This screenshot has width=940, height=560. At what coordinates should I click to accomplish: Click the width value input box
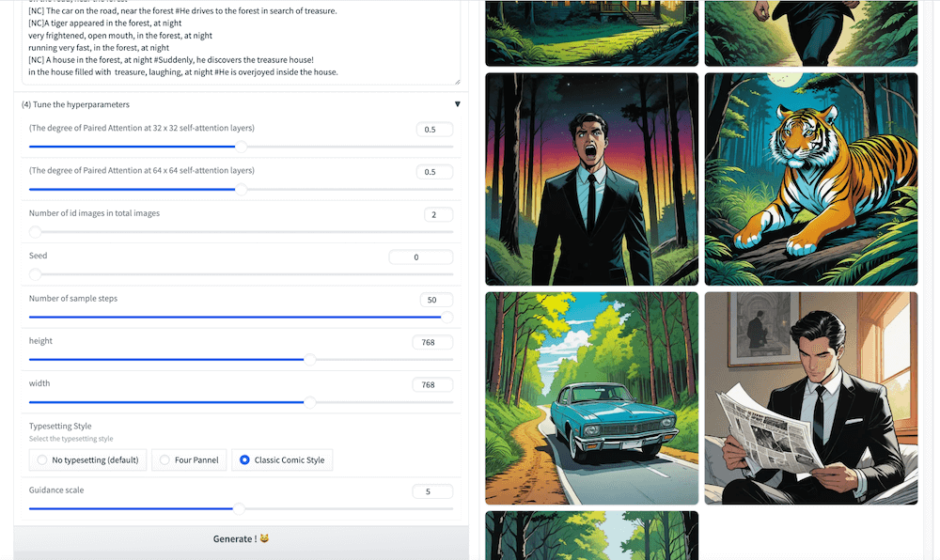431,385
